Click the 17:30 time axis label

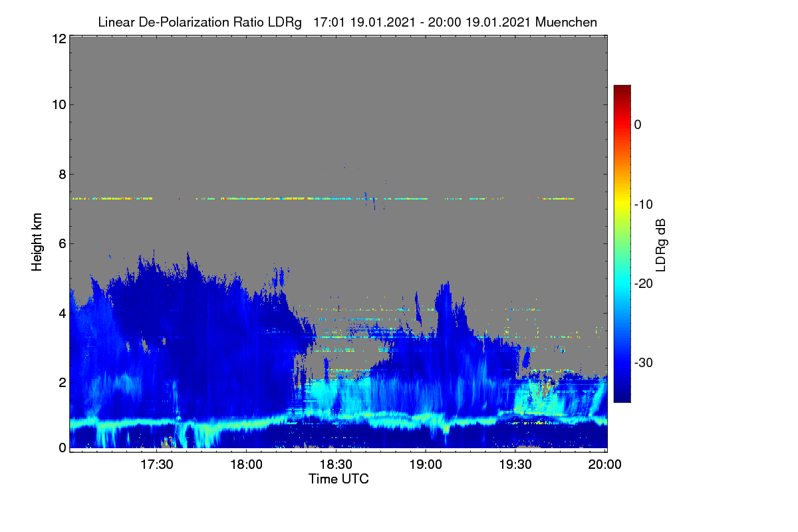(156, 465)
